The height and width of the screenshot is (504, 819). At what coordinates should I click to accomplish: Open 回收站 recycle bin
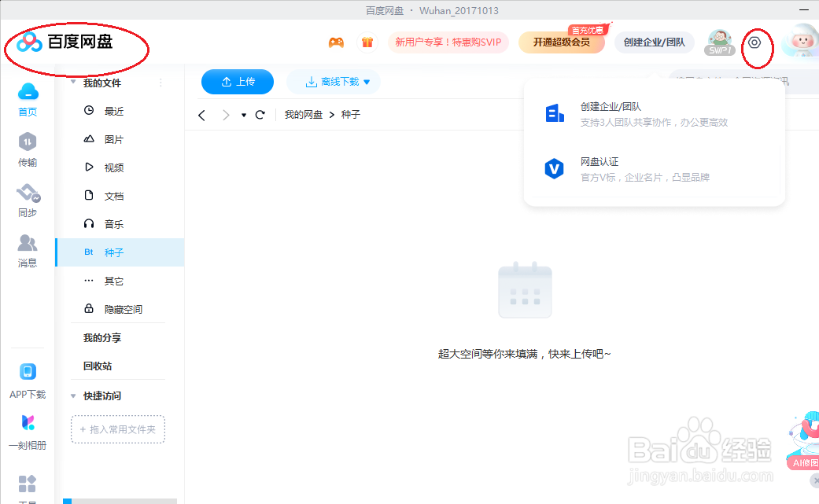97,366
